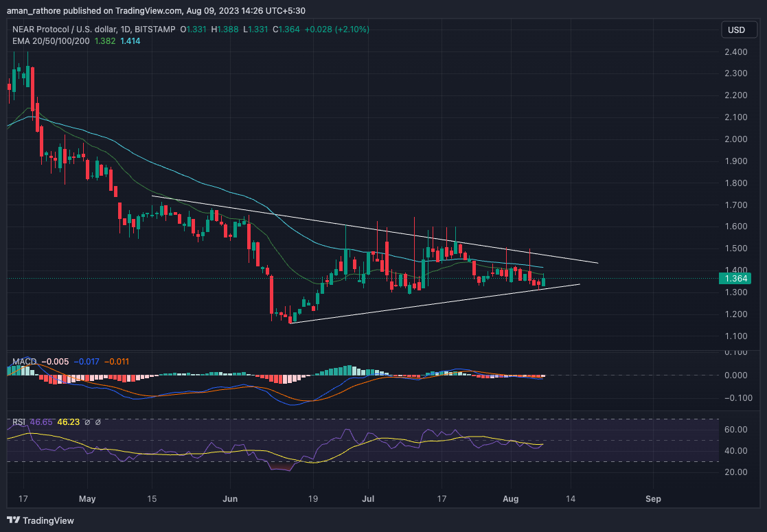Click the Jul label on time axis
The image size is (767, 532).
point(368,499)
